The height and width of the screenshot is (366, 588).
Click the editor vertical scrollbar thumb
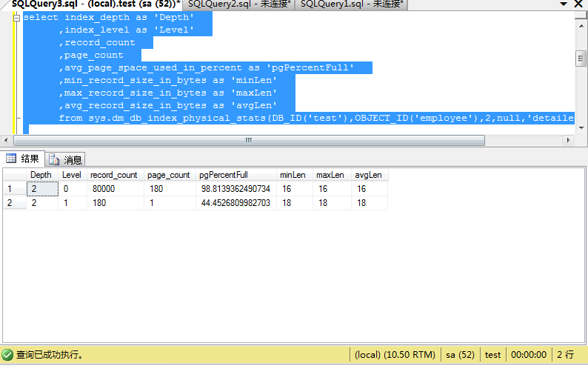tap(581, 59)
